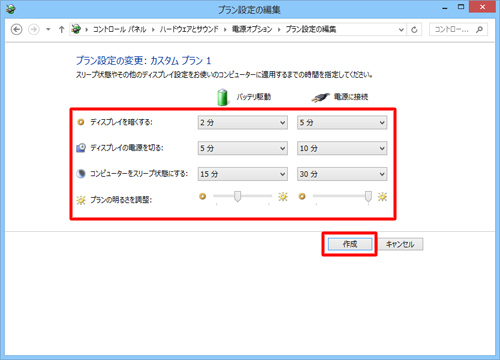This screenshot has width=500, height=360.
Task: Click the プランの明るさを調整 label
Action: pos(121,200)
